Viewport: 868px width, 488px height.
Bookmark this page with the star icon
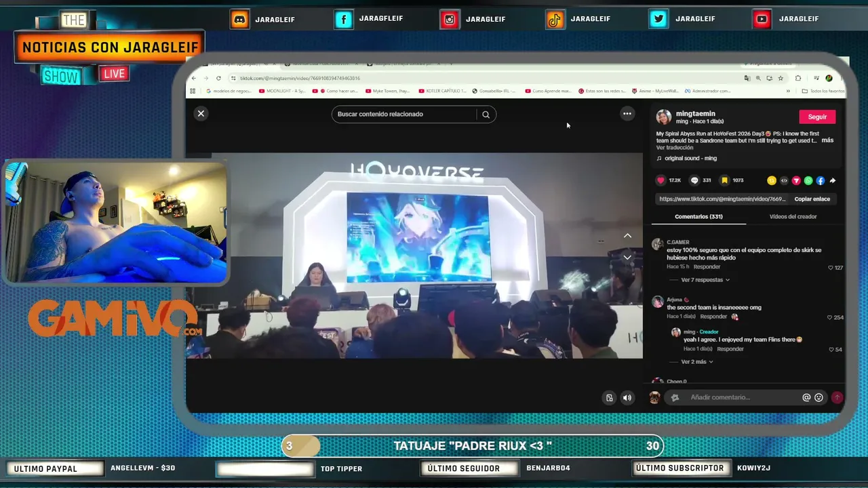pyautogui.click(x=781, y=78)
